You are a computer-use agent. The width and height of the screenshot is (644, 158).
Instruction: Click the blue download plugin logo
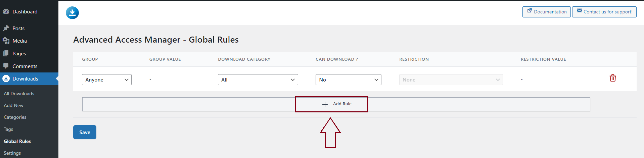pyautogui.click(x=72, y=13)
